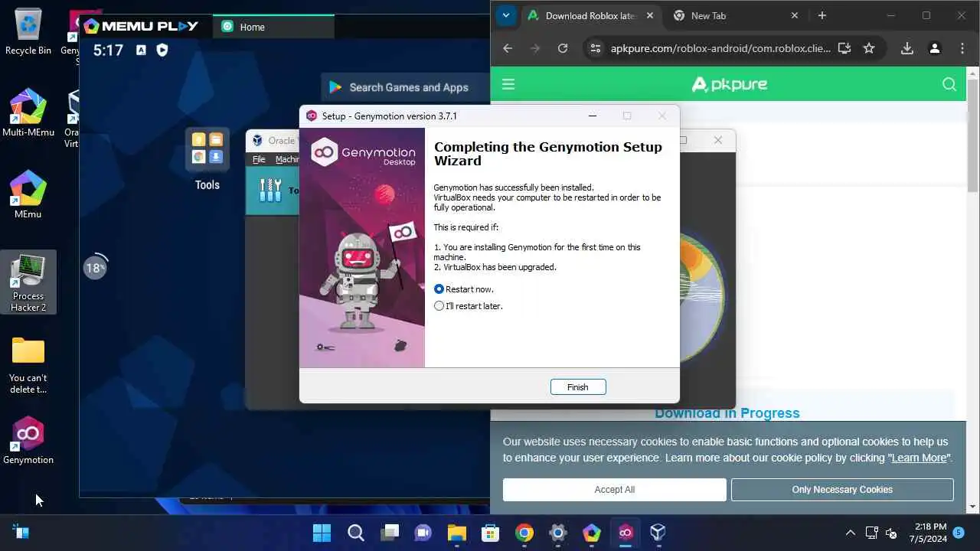Open Chrome three-dot menu
The width and height of the screenshot is (980, 551).
click(962, 48)
